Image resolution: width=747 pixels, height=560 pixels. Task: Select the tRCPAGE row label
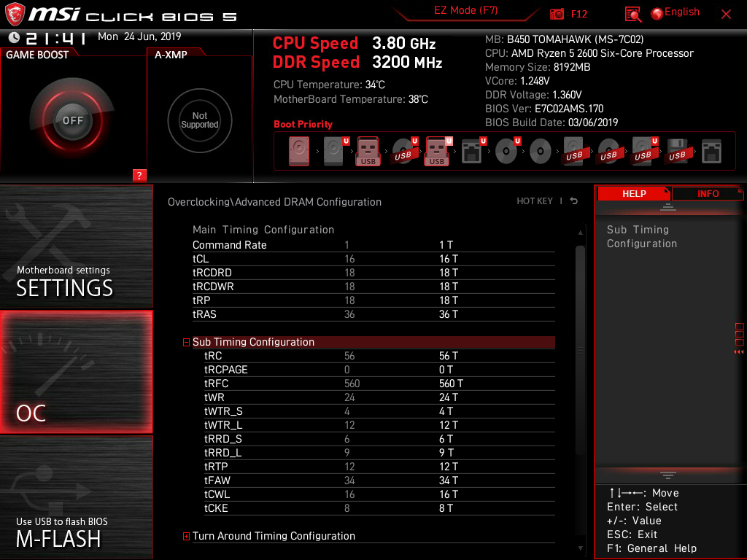coord(226,370)
